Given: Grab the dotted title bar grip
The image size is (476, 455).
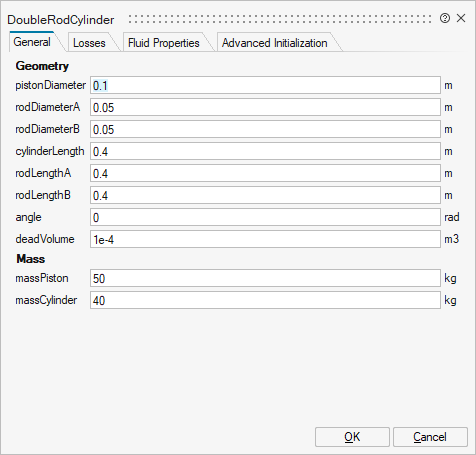Looking at the screenshot, I should click(x=280, y=19).
